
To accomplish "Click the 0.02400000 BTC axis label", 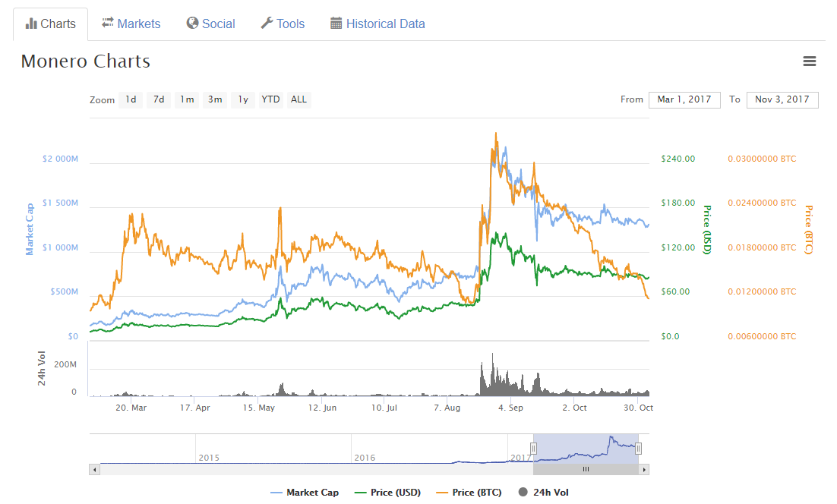I will 762,203.
